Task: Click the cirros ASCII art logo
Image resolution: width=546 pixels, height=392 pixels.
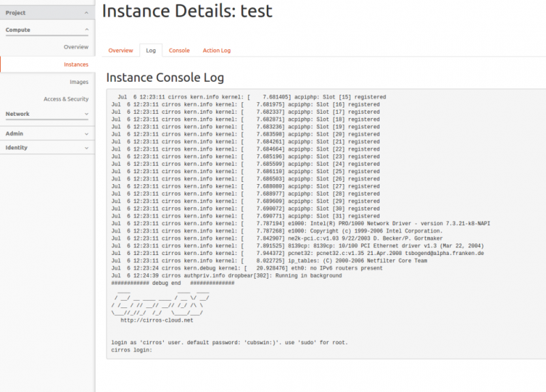Action: pyautogui.click(x=162, y=302)
